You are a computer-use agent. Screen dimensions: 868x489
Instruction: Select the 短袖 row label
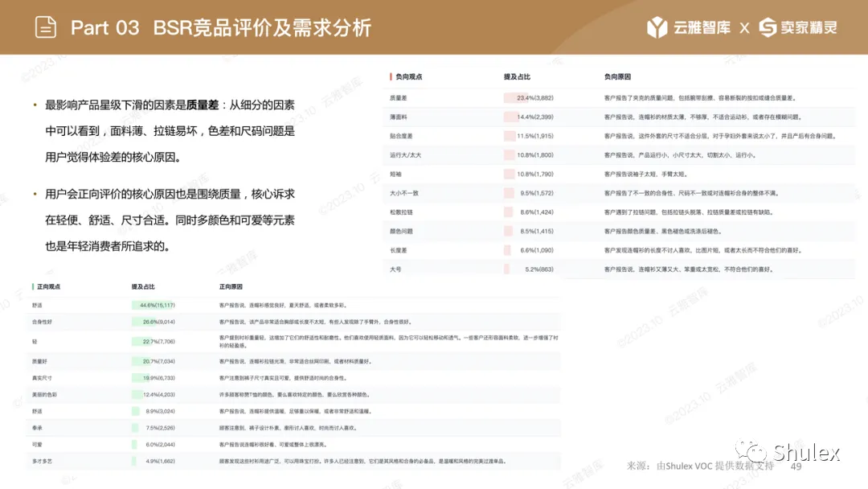pyautogui.click(x=395, y=174)
